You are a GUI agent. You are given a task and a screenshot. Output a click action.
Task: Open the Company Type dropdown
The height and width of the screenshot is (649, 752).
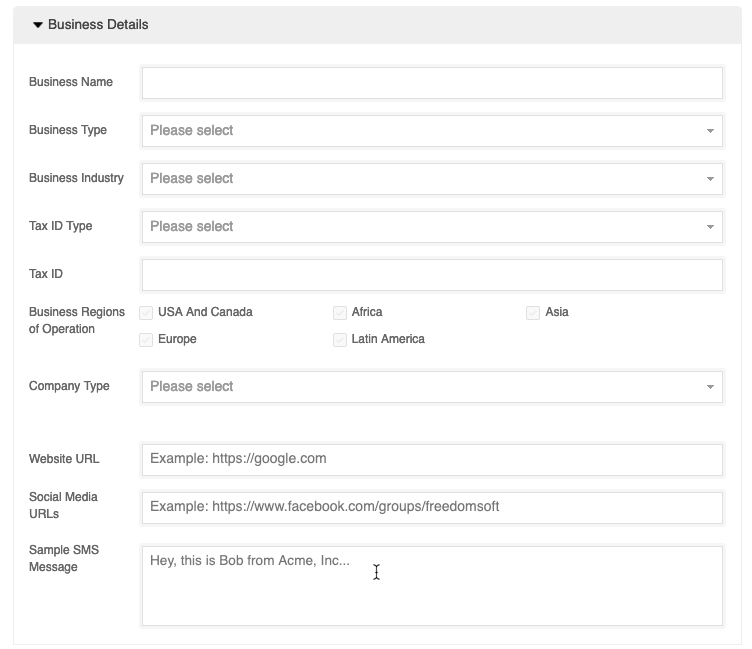(x=432, y=387)
